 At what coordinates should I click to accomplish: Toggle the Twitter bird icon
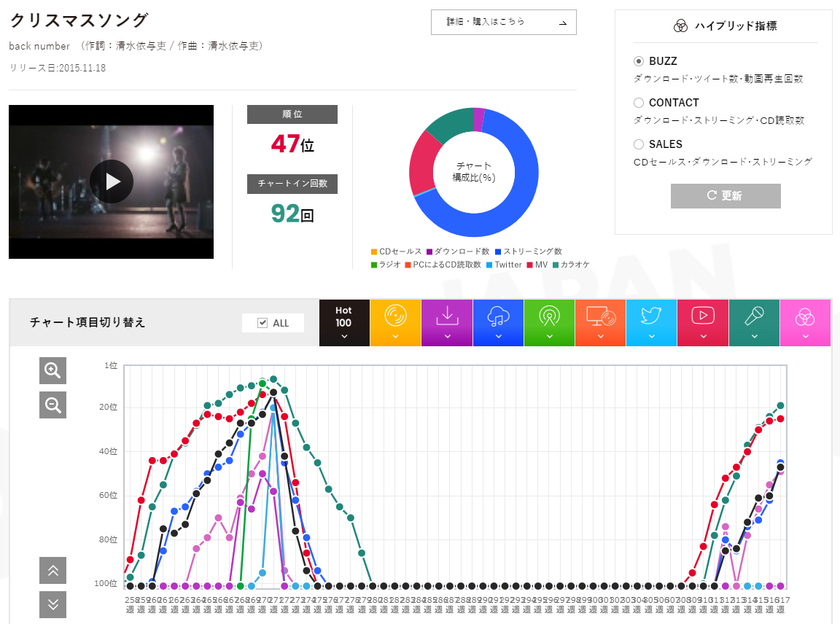point(651,316)
